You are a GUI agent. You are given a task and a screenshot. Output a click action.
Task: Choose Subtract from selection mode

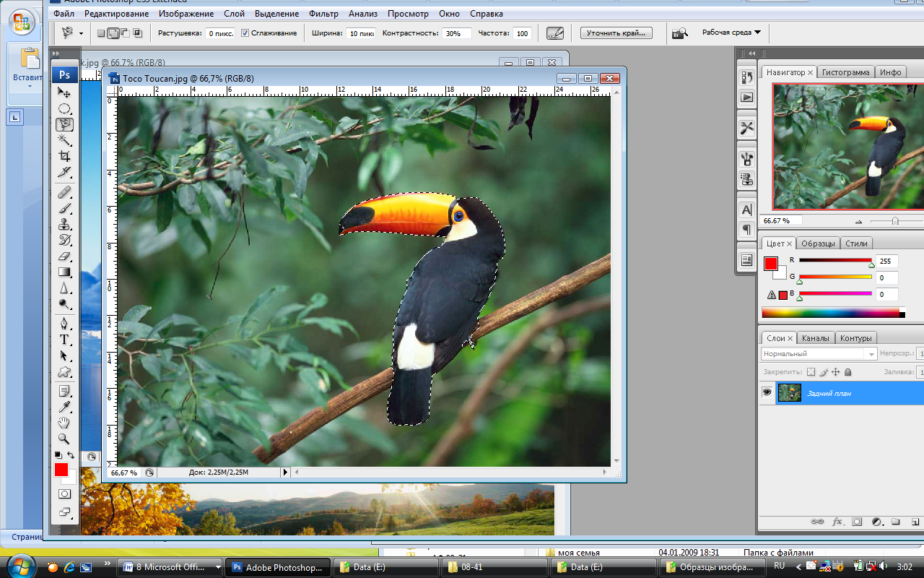[124, 33]
